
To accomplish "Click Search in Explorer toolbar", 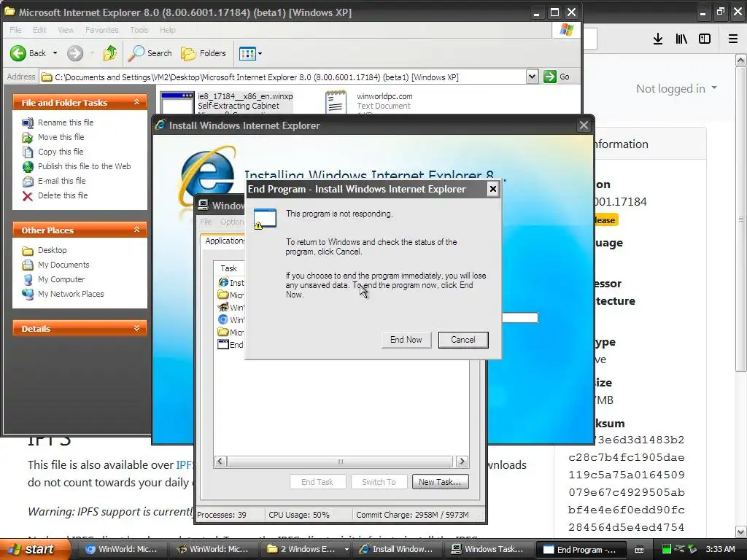I will click(x=150, y=53).
